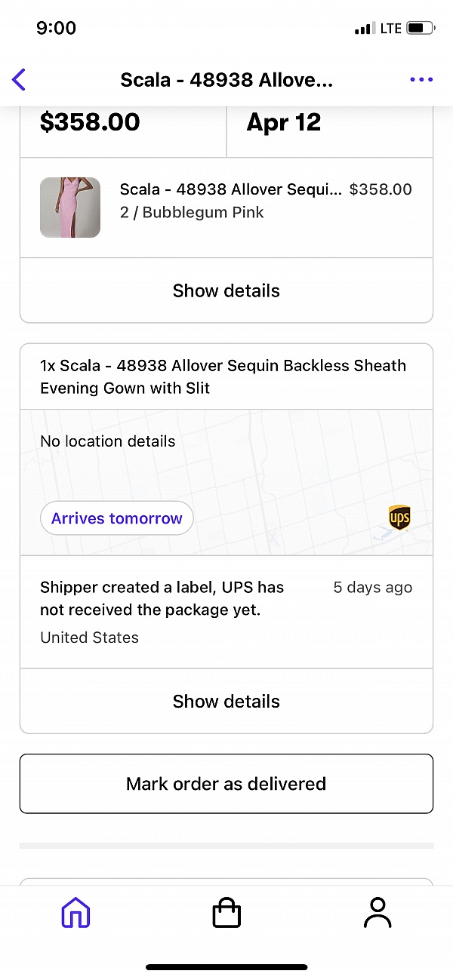Tap the $358.00 order total
Screen dimensions: 453x980
(x=90, y=121)
